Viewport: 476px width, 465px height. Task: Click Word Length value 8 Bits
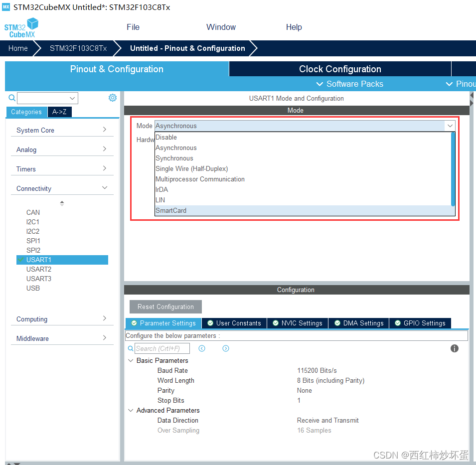tap(330, 381)
